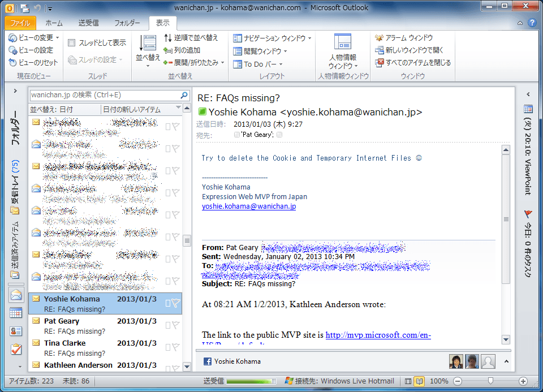This screenshot has height=392, width=543.
Task: Open the large 並べ替え arrange button
Action: pos(148,50)
